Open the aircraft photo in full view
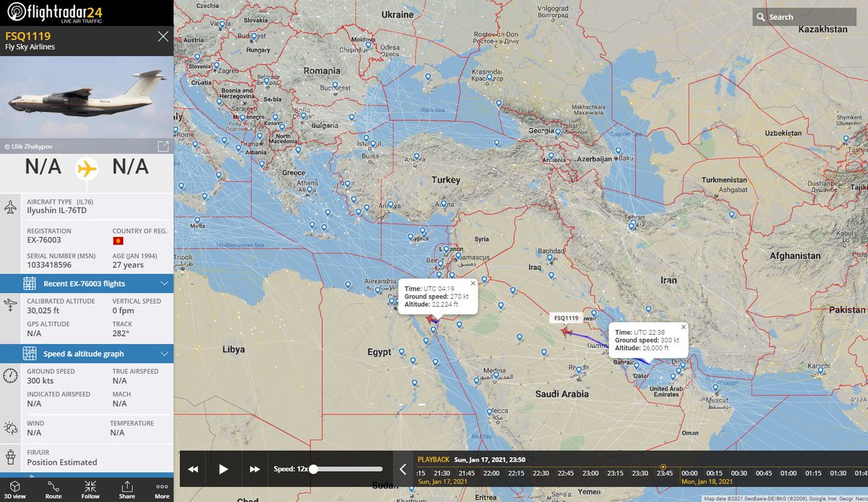Image resolution: width=868 pixels, height=502 pixels. point(163,146)
